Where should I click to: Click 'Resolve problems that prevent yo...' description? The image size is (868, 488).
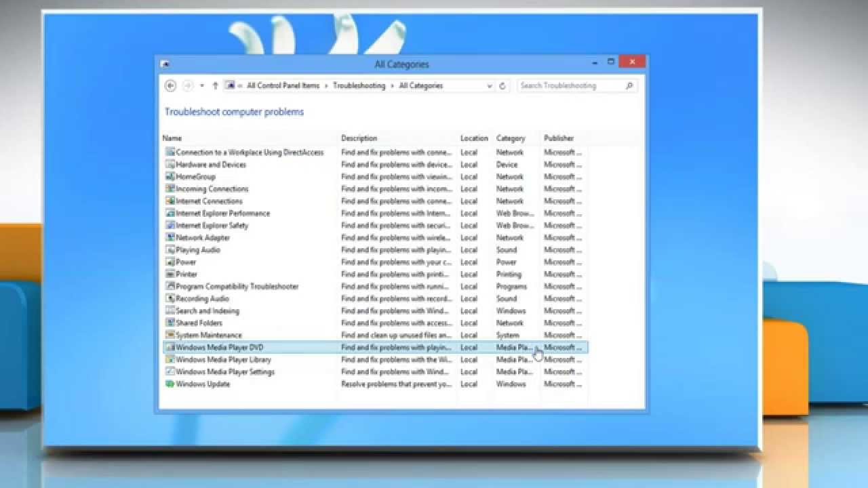tap(397, 384)
